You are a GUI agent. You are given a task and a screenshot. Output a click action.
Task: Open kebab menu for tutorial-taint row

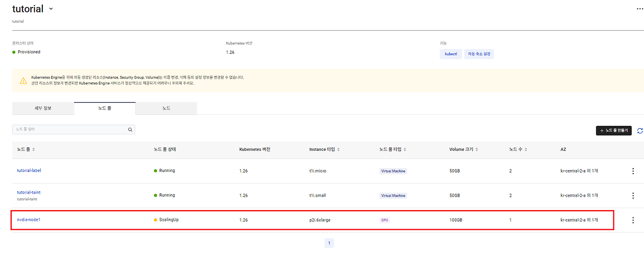633,196
